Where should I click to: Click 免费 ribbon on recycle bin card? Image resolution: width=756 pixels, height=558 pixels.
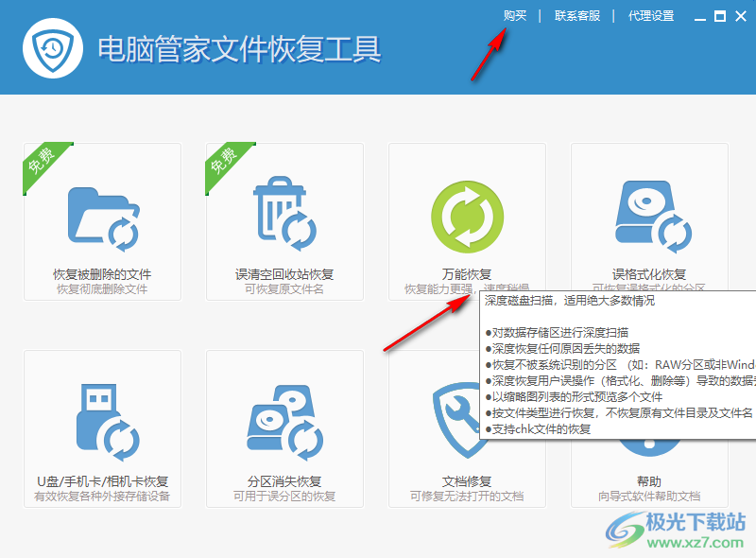point(224,161)
